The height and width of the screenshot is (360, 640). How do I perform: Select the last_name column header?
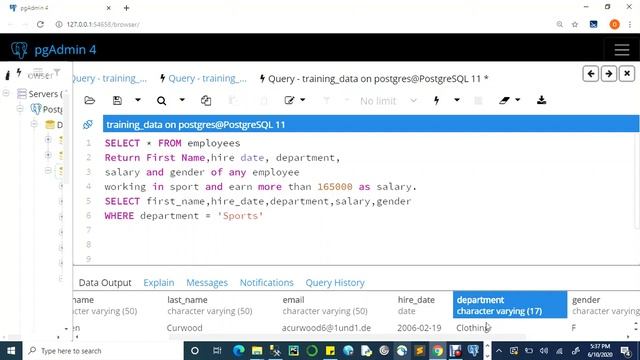pyautogui.click(x=221, y=305)
